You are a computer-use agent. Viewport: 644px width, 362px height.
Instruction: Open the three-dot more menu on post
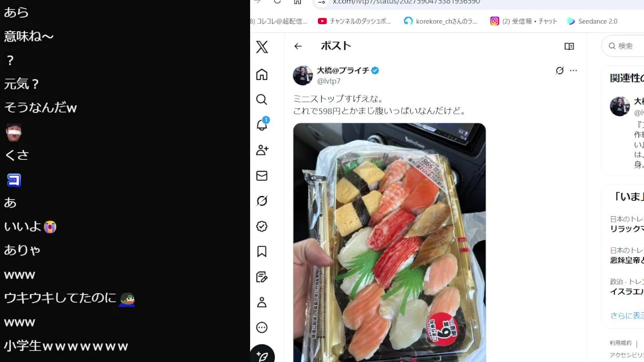pyautogui.click(x=574, y=71)
